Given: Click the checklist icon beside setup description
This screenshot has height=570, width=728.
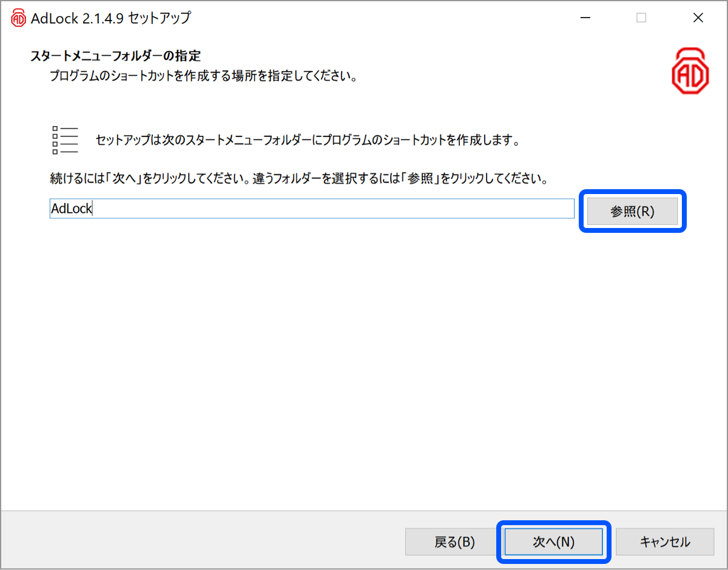Looking at the screenshot, I should pyautogui.click(x=65, y=140).
